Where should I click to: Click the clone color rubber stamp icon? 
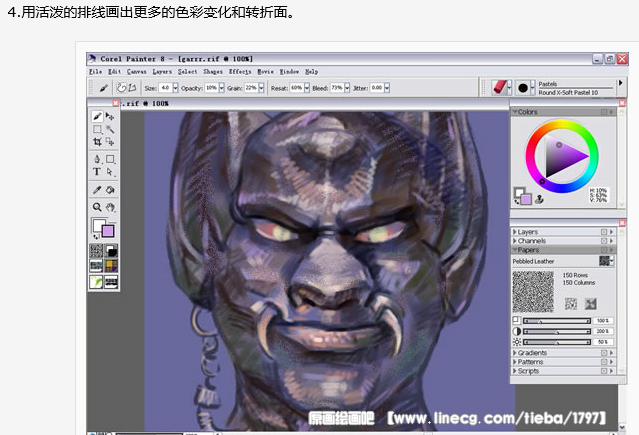coord(539,199)
